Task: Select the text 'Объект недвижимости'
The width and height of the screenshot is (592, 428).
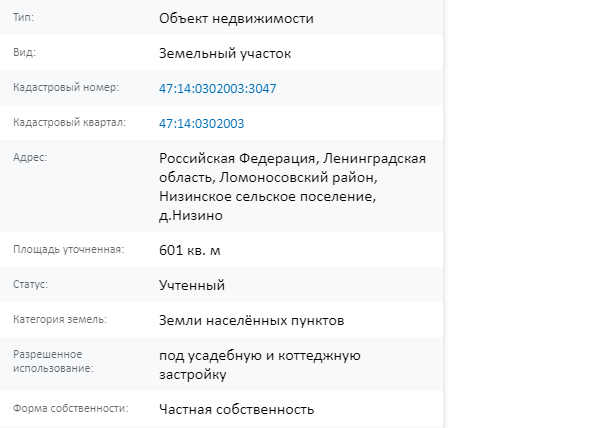Action: 236,18
